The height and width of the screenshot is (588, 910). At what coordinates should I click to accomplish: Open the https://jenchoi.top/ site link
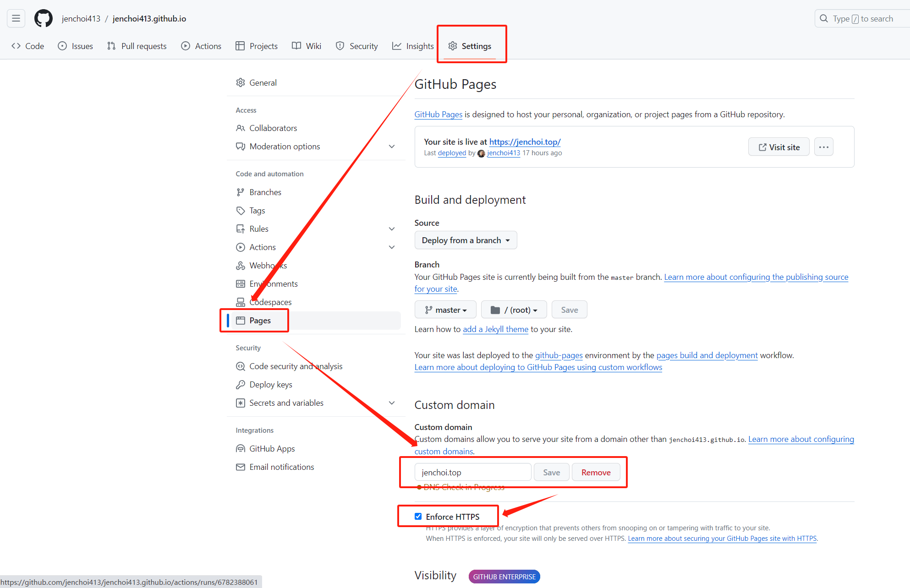pyautogui.click(x=525, y=142)
